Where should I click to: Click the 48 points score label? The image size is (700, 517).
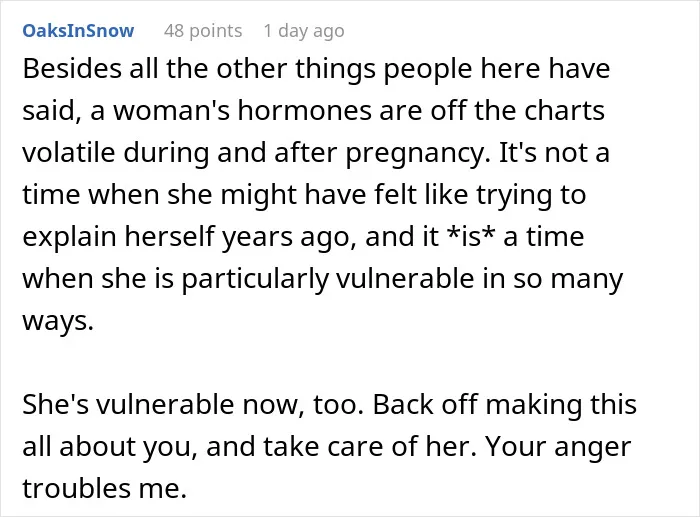(x=203, y=31)
